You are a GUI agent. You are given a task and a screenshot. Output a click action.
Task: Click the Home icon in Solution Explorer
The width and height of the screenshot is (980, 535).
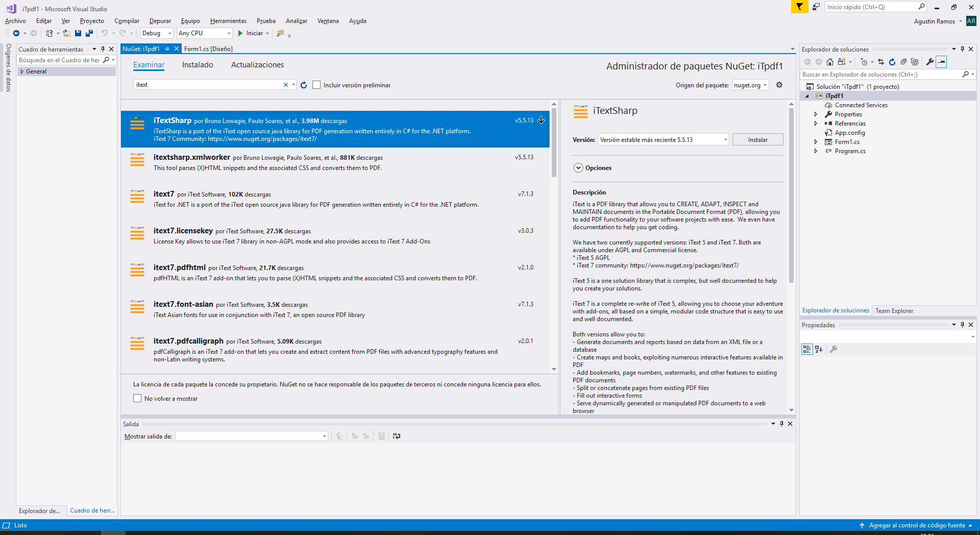830,62
